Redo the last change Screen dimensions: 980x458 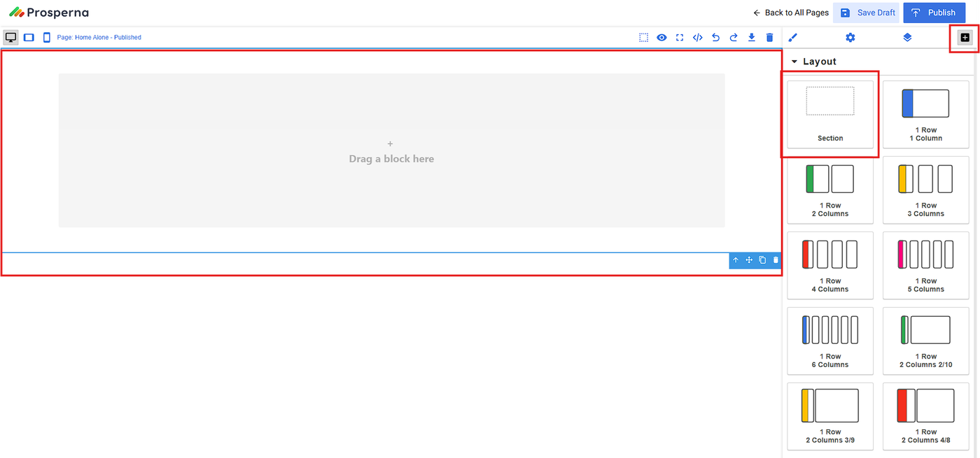tap(734, 38)
